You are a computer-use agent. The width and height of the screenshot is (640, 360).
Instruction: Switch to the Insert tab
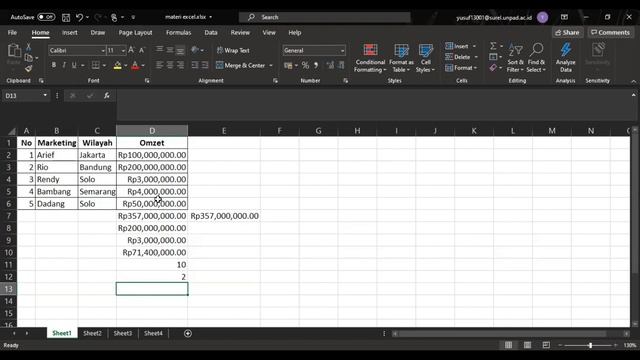click(x=70, y=33)
